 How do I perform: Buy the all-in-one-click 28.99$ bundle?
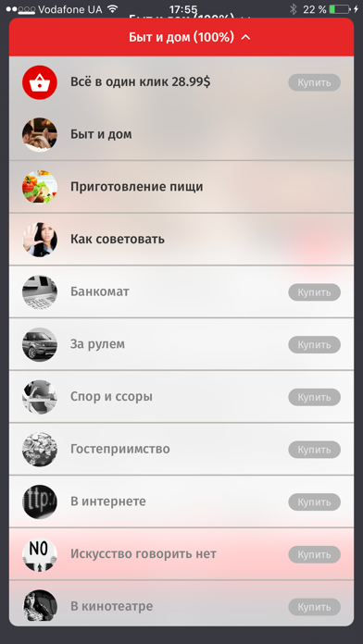[314, 82]
